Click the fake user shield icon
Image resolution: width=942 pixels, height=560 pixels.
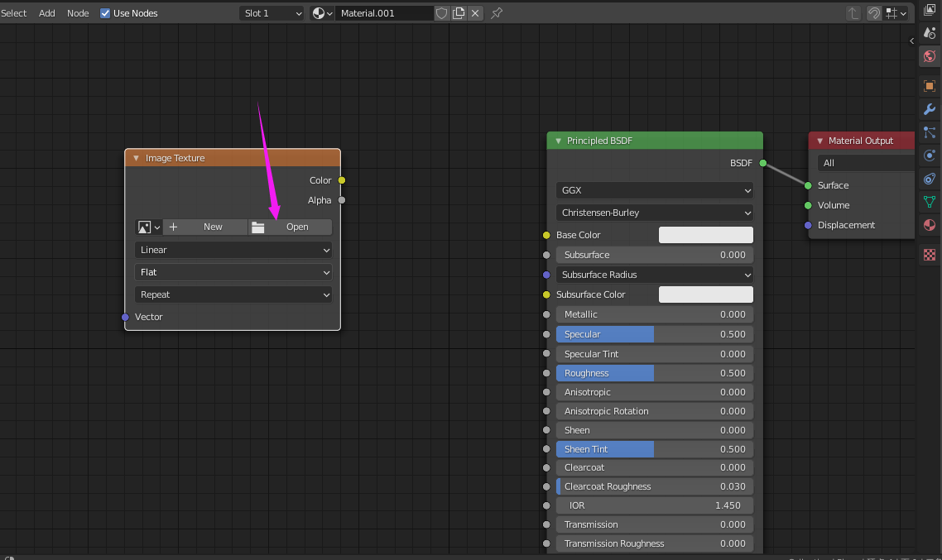pyautogui.click(x=441, y=13)
